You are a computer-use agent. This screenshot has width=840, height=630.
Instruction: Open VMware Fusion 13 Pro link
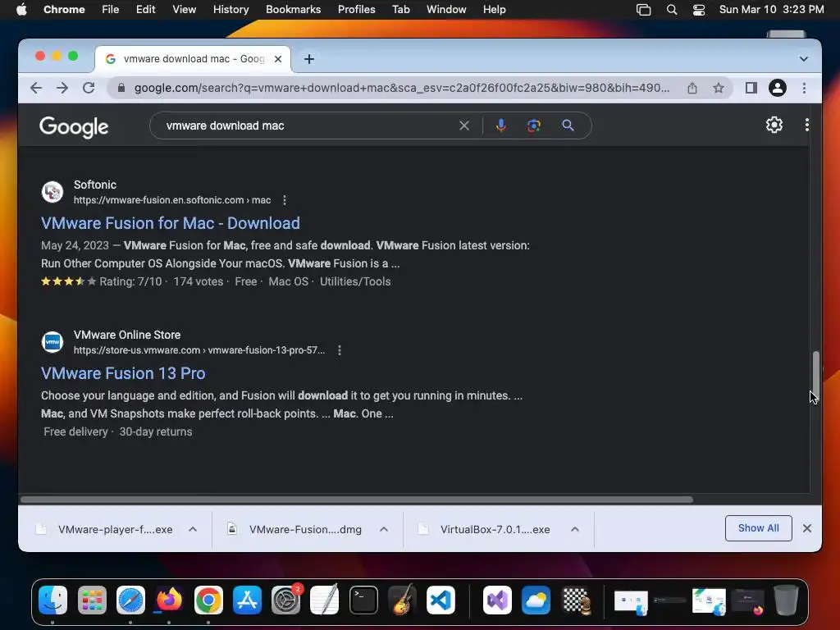[x=123, y=373]
